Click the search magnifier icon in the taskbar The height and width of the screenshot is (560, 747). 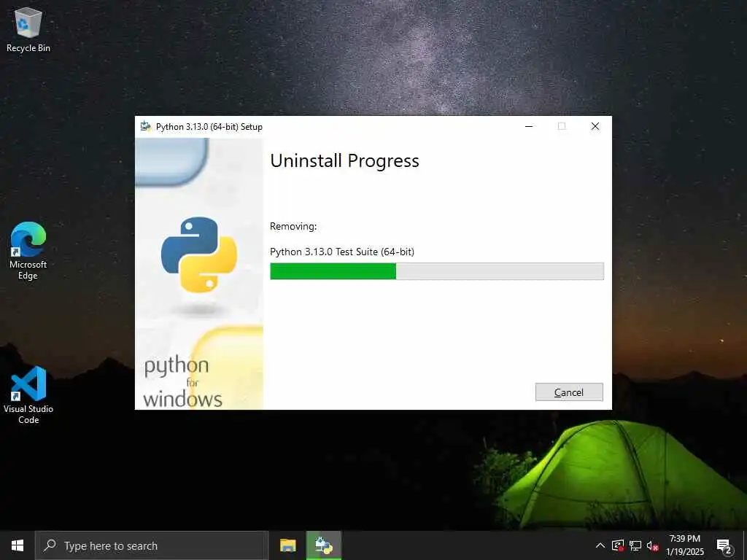pyautogui.click(x=50, y=545)
